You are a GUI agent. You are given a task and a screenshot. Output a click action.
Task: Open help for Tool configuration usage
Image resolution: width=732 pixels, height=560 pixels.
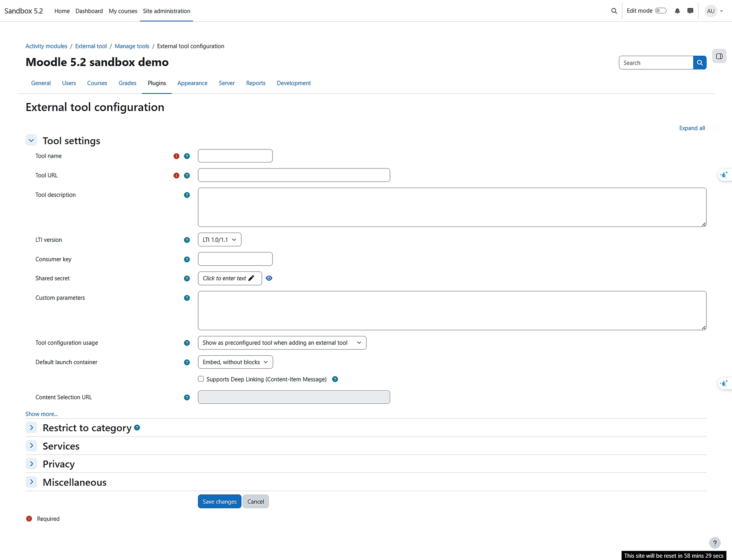pyautogui.click(x=187, y=343)
